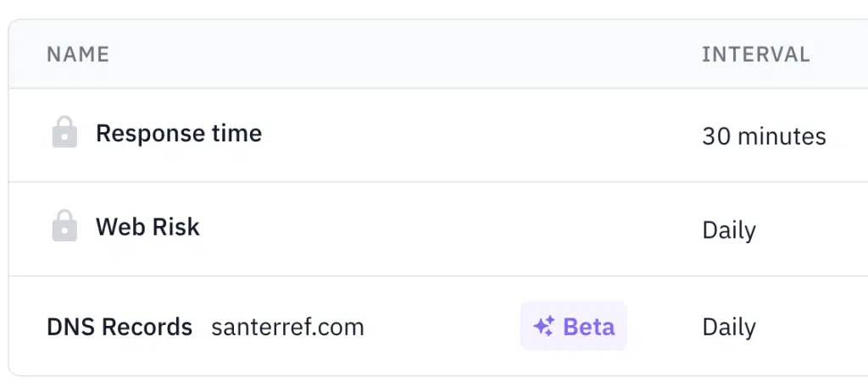Click the Beta badge on DNS Records
Screen dimensions: 868x392
tap(574, 326)
